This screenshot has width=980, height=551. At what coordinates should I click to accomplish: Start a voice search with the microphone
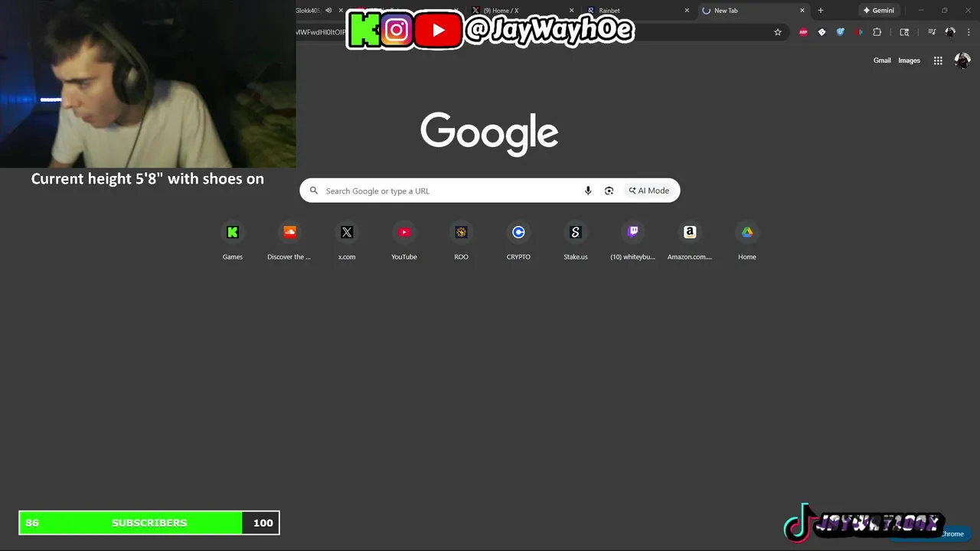588,191
